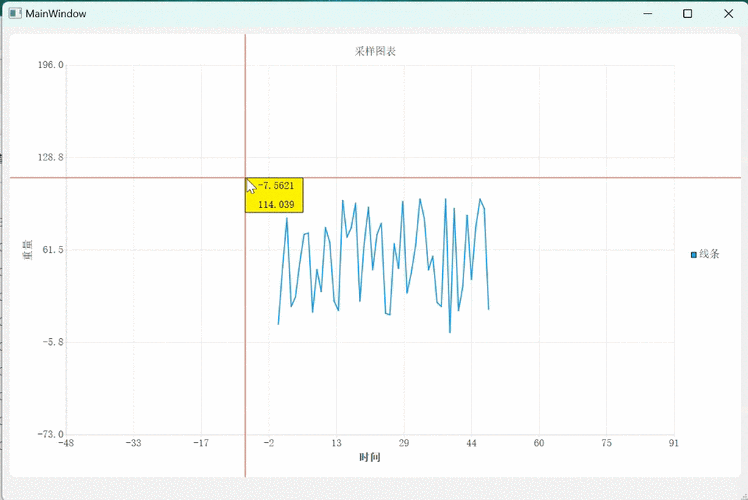Click the 13 x-axis tick label
This screenshot has width=748, height=500.
337,443
